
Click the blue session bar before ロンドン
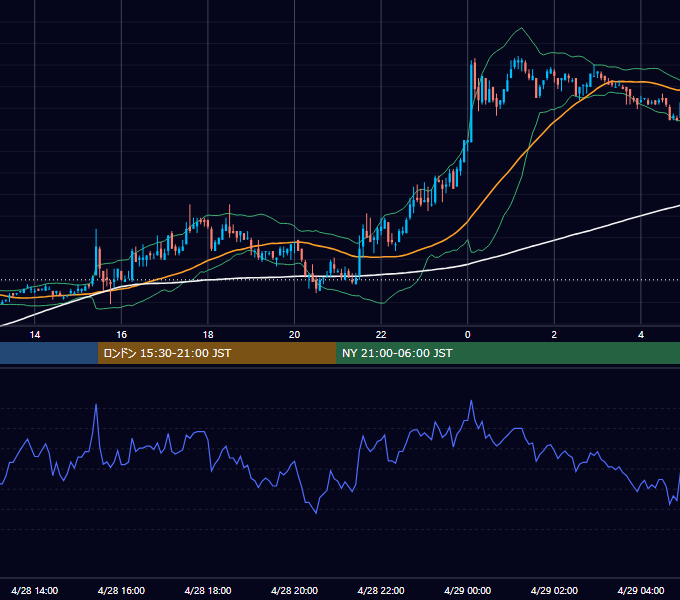pos(49,353)
